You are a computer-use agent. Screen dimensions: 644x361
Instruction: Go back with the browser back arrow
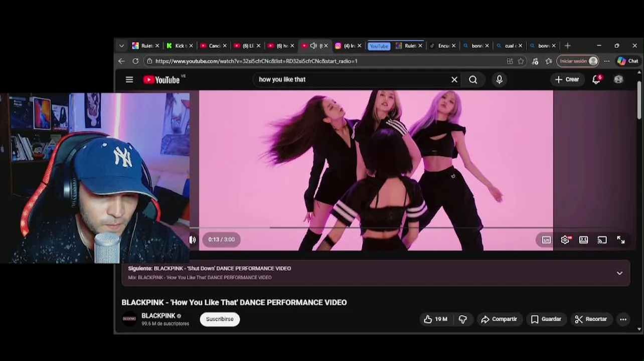[121, 61]
